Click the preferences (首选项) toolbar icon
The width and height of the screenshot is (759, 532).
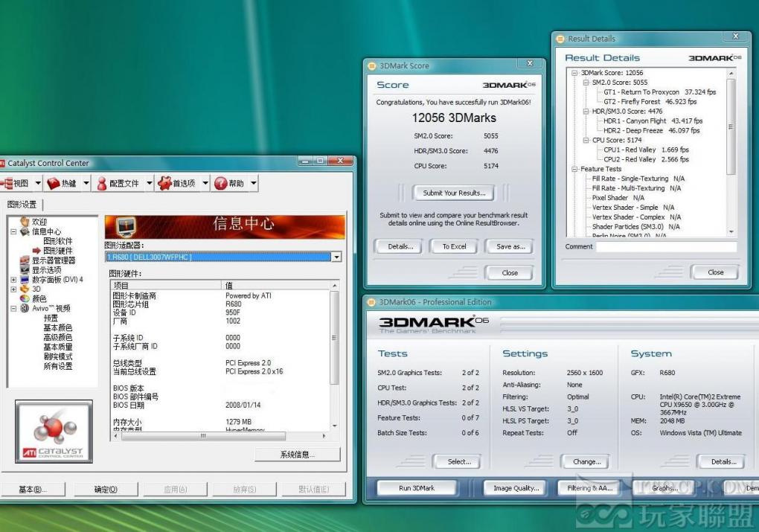[164, 183]
